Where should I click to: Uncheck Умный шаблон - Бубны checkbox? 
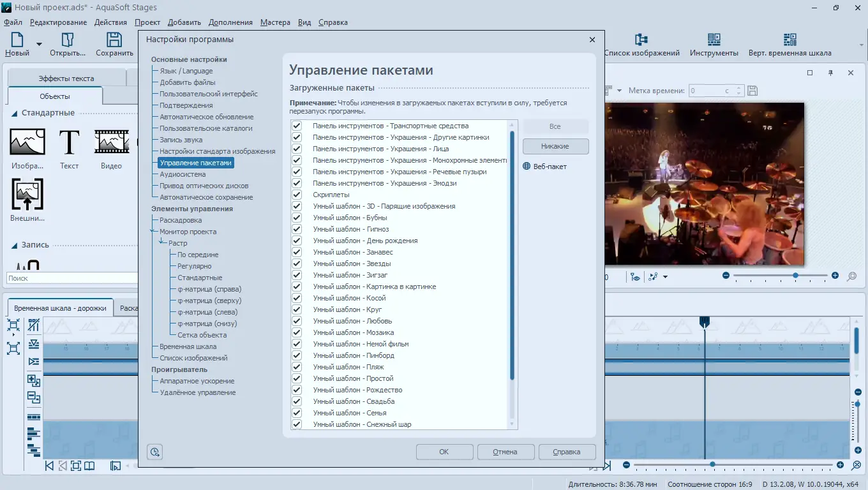[297, 218]
